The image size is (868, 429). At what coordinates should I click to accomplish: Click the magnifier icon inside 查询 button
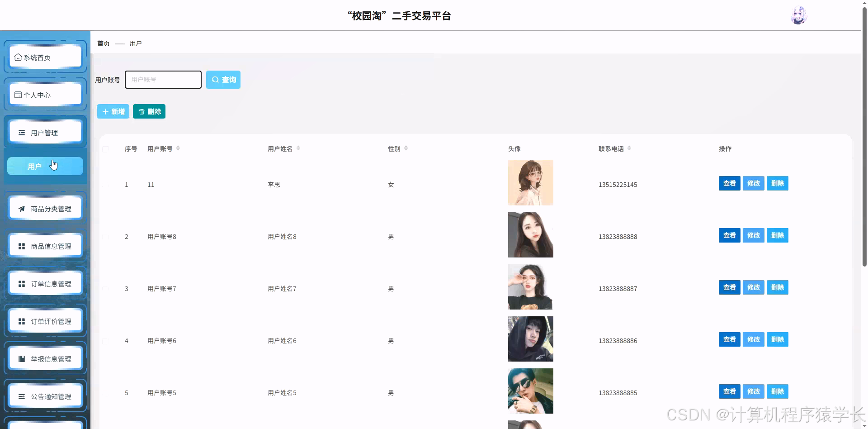tap(216, 80)
